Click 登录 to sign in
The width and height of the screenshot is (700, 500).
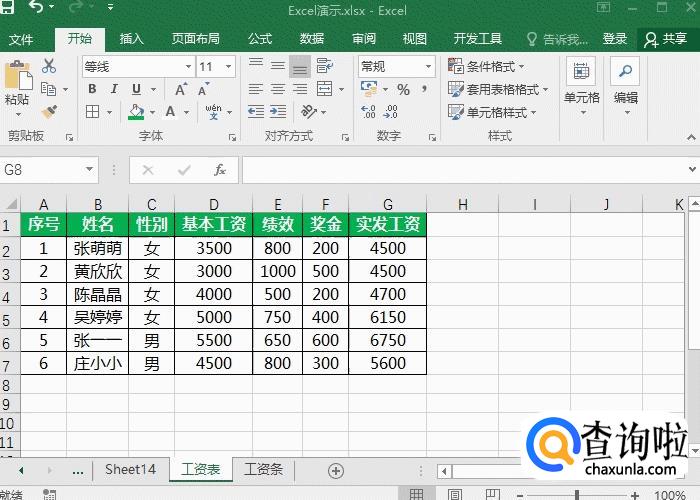[614, 39]
